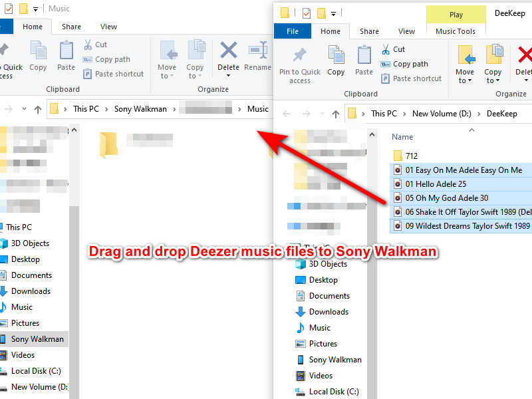The width and height of the screenshot is (532, 399).
Task: Click Name column header in DeeKeep window
Action: tap(402, 137)
